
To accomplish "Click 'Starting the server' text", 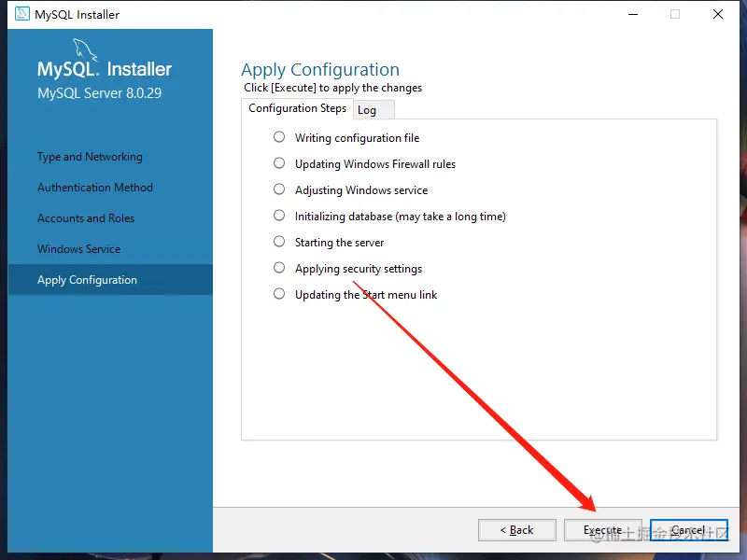I will point(339,243).
